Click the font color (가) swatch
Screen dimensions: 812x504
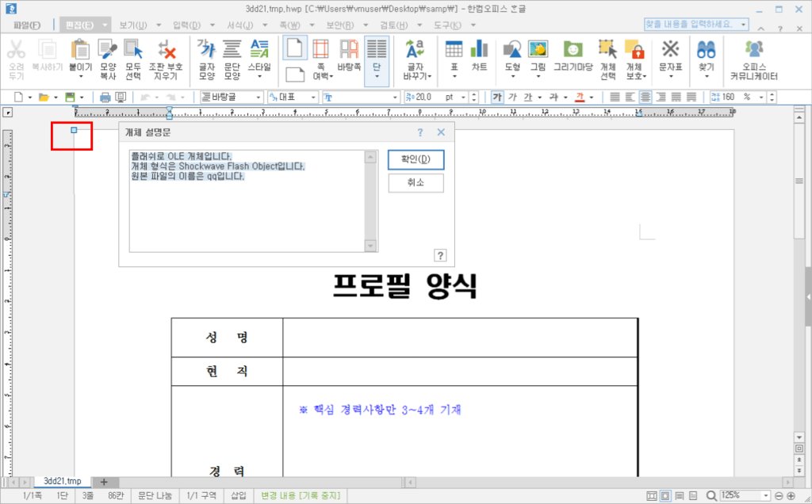pyautogui.click(x=580, y=97)
